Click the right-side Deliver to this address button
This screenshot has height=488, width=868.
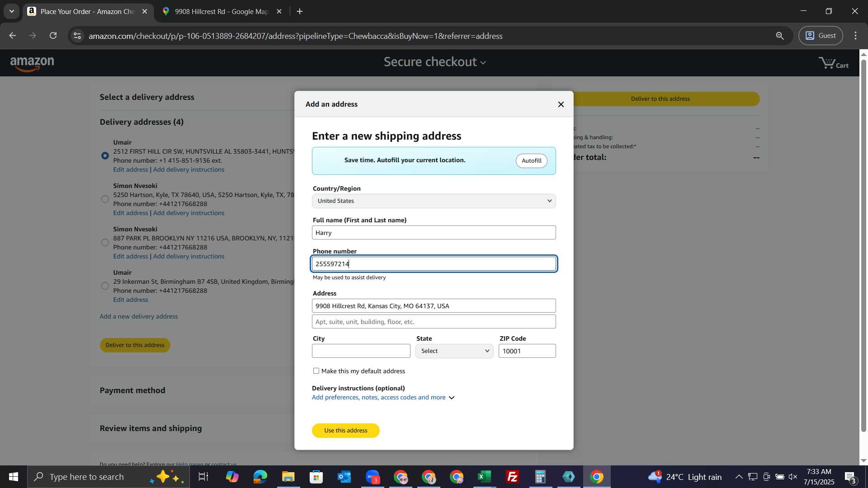click(x=660, y=99)
